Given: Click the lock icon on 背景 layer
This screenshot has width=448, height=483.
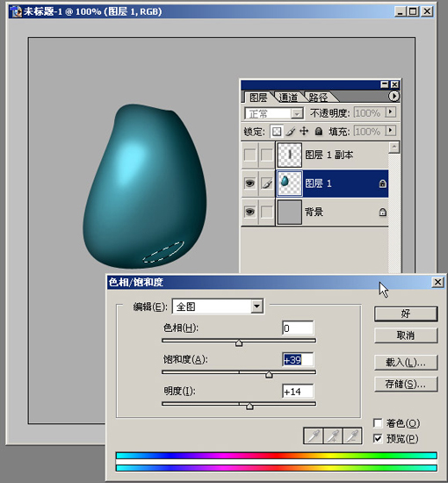Looking at the screenshot, I should (382, 213).
